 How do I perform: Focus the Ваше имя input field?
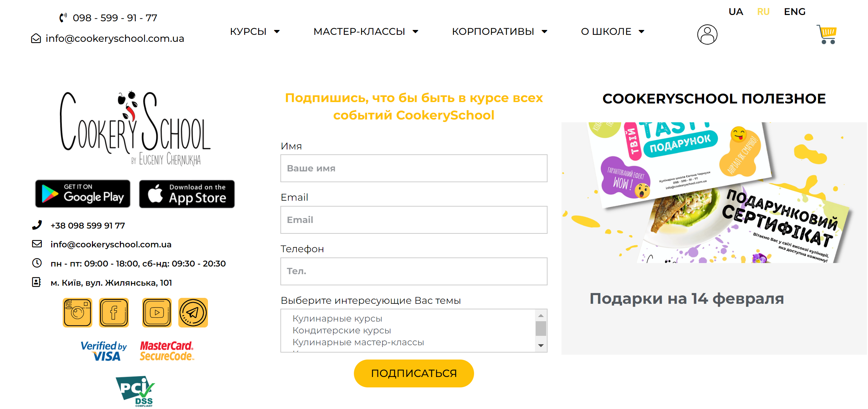coord(414,168)
